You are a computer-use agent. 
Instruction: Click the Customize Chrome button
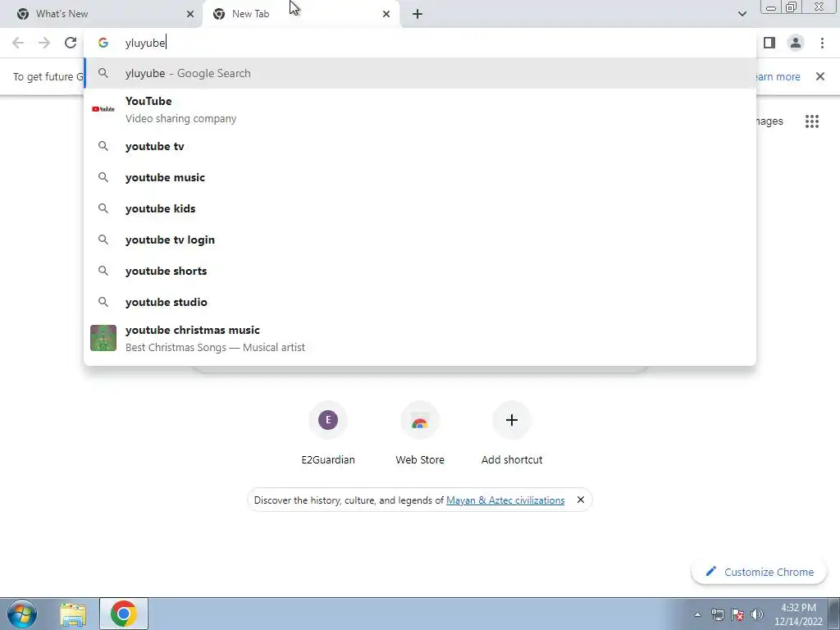759,572
